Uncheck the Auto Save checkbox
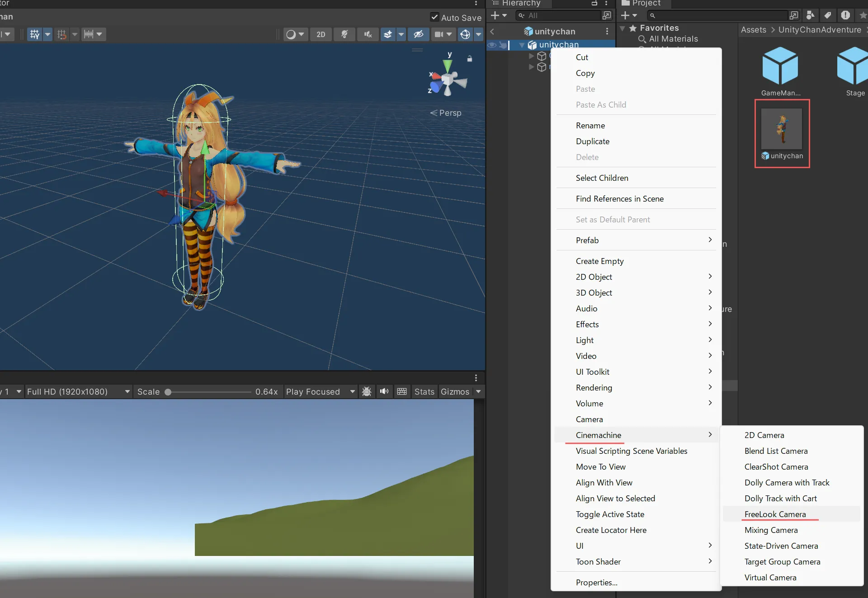Screen dimensions: 868x598 pyautogui.click(x=434, y=17)
